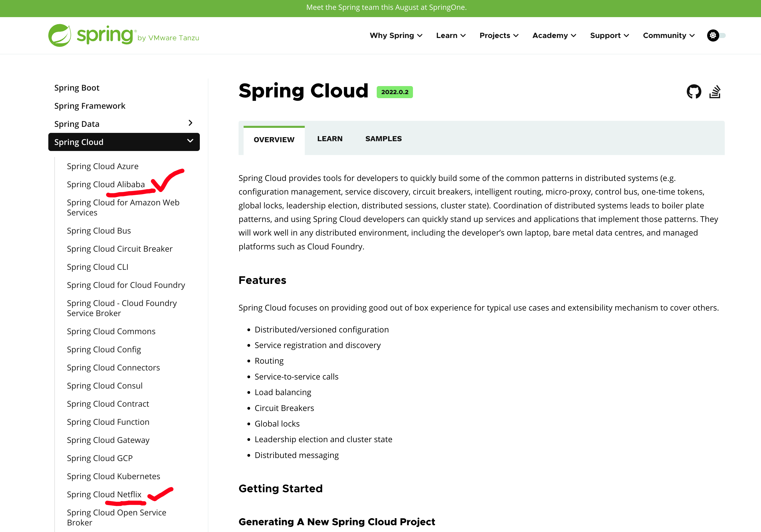The width and height of the screenshot is (761, 532).
Task: Open the Spring Cloud Netflix sidebar link
Action: [x=104, y=494]
